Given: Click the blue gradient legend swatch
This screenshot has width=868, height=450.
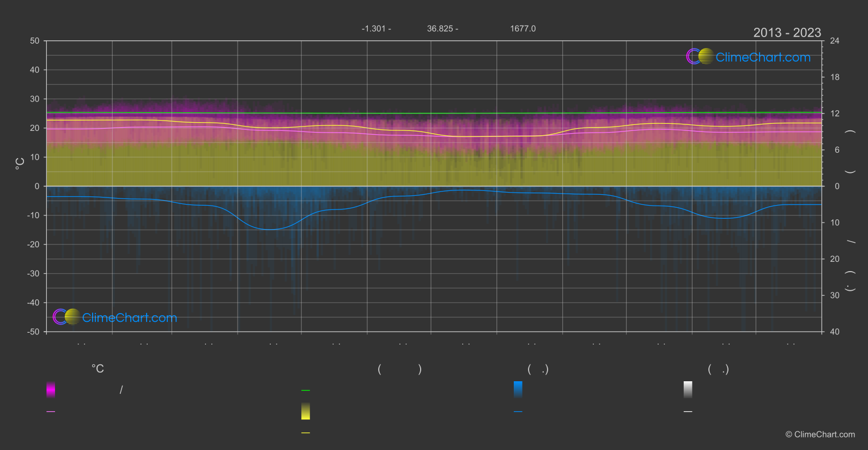Looking at the screenshot, I should [x=518, y=389].
